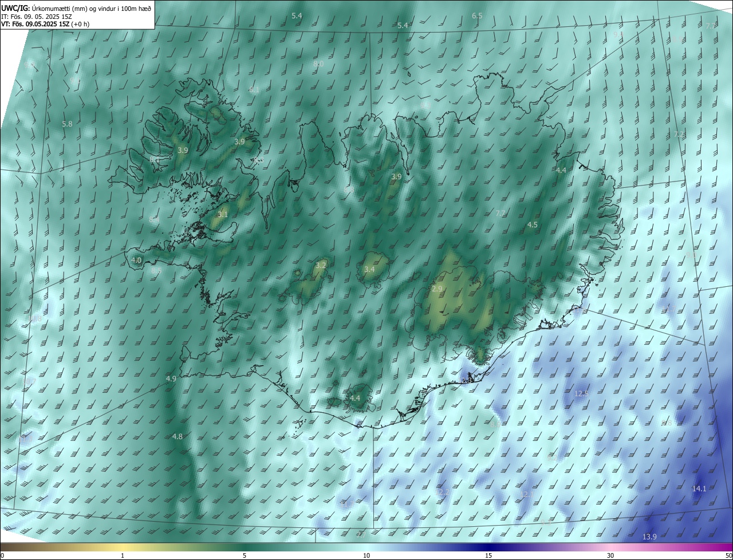Select the '13.9' value on the map
This screenshot has height=560, width=733.
point(649,537)
